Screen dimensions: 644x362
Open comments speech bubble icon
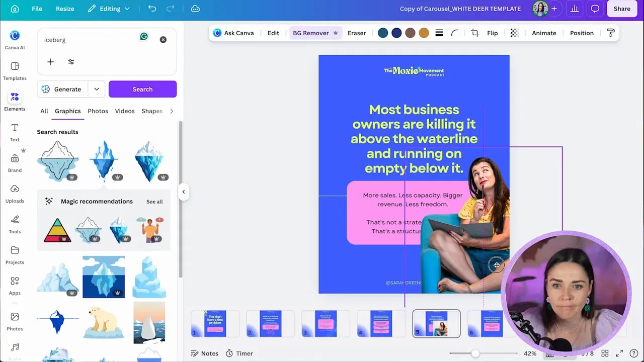595,9
